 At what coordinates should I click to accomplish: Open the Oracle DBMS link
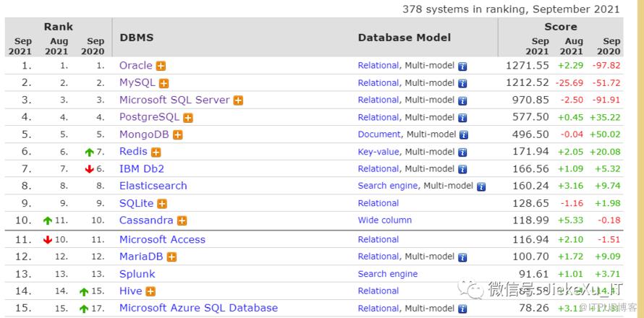(136, 65)
